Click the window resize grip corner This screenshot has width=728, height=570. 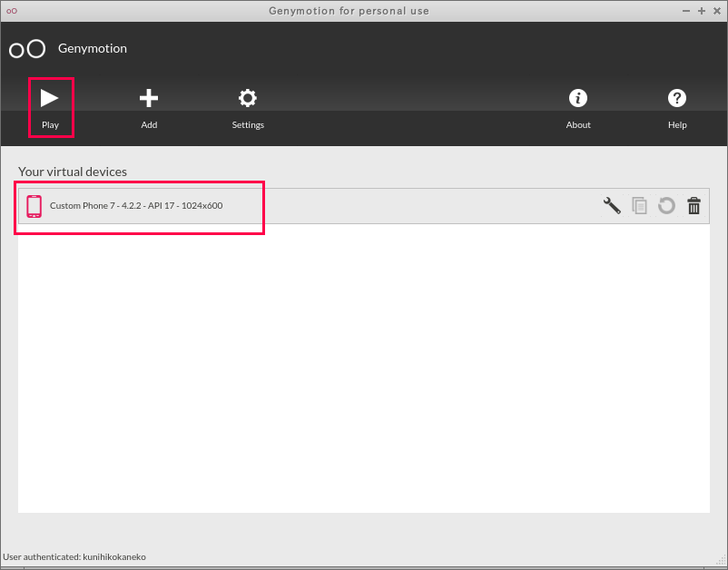722,560
